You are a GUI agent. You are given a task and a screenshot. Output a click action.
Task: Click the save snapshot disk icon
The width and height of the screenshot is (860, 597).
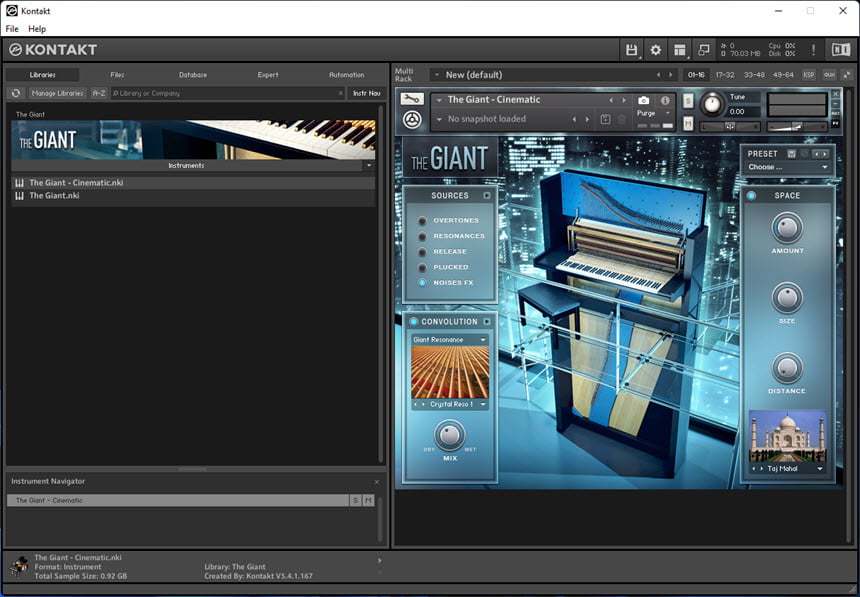(605, 119)
